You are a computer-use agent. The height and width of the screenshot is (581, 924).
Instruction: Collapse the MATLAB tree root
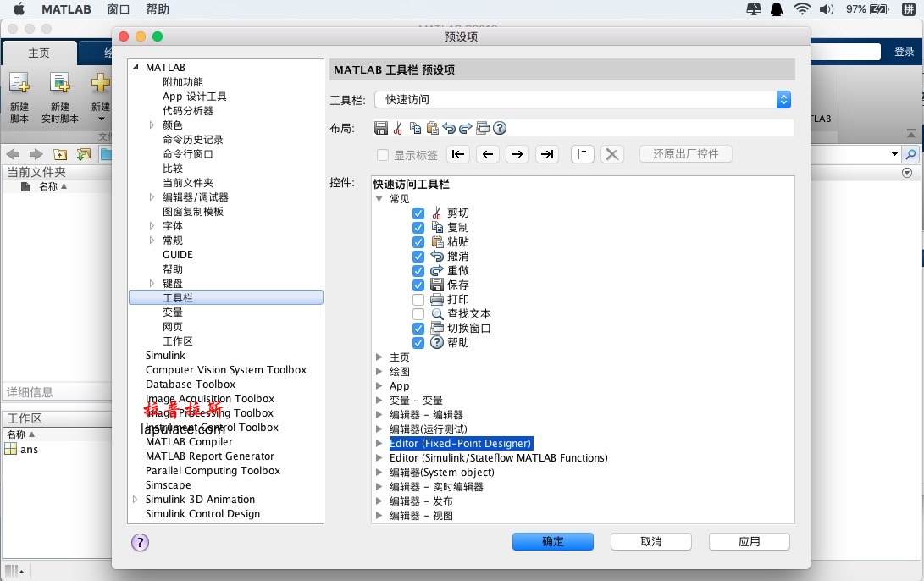(x=136, y=67)
